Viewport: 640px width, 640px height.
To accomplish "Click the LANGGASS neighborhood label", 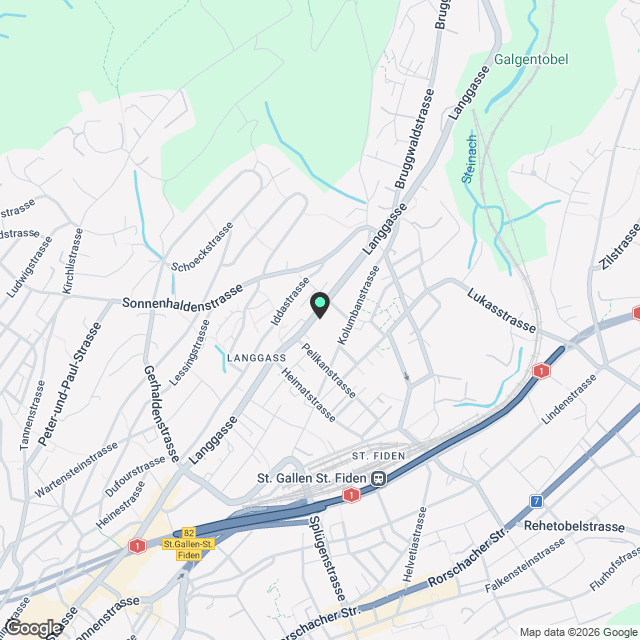I will [256, 358].
